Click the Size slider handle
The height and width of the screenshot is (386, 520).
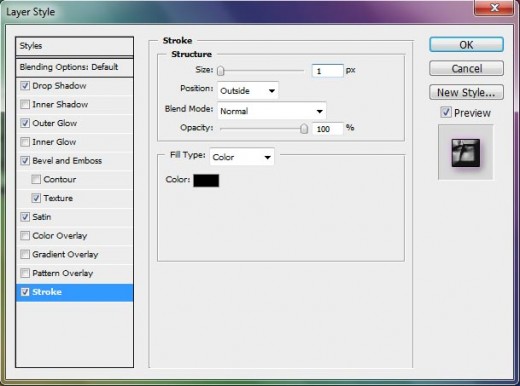point(221,71)
